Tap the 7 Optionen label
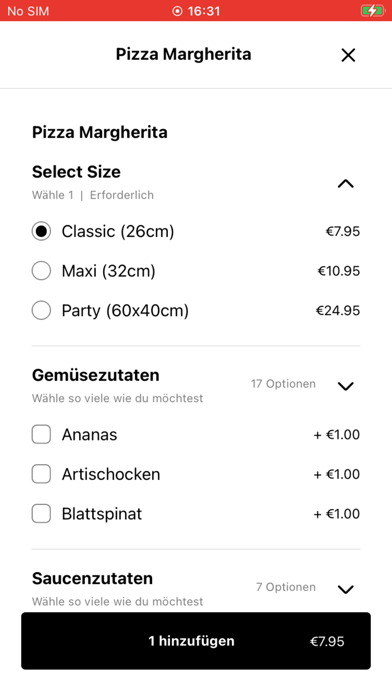This screenshot has height=696, width=392. tap(286, 587)
